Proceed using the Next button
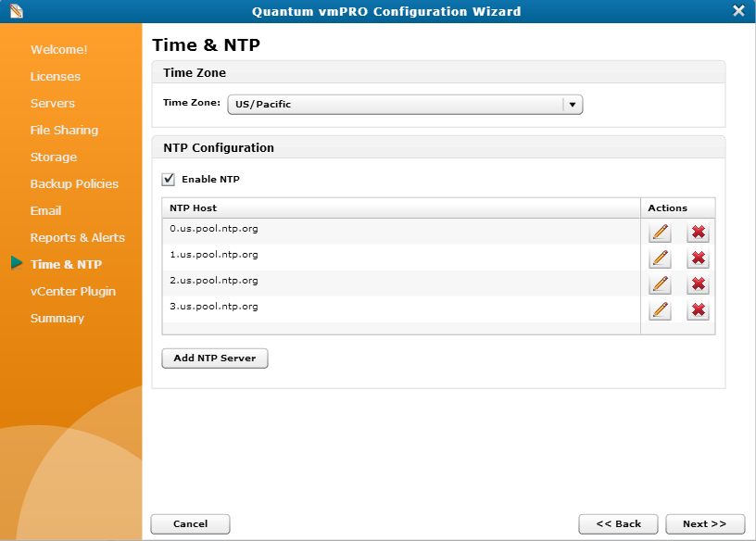The width and height of the screenshot is (756, 541). tap(705, 523)
